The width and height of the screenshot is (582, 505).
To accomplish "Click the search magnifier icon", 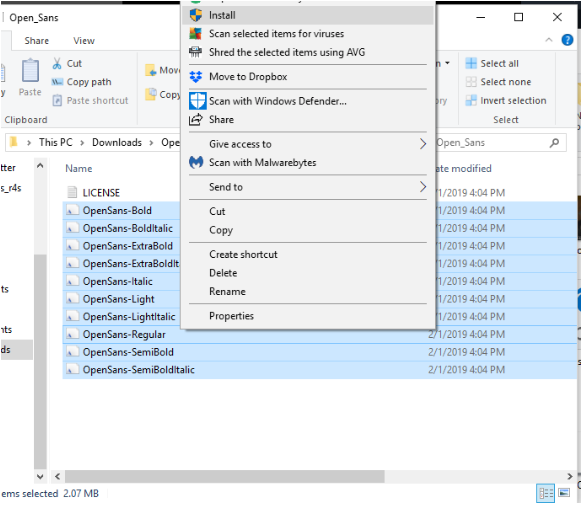I will point(555,143).
